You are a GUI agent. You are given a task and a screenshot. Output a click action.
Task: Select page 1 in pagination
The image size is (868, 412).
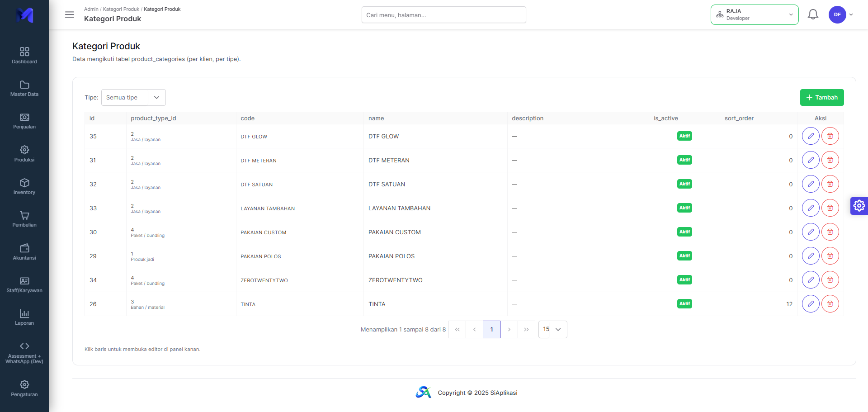(x=491, y=329)
